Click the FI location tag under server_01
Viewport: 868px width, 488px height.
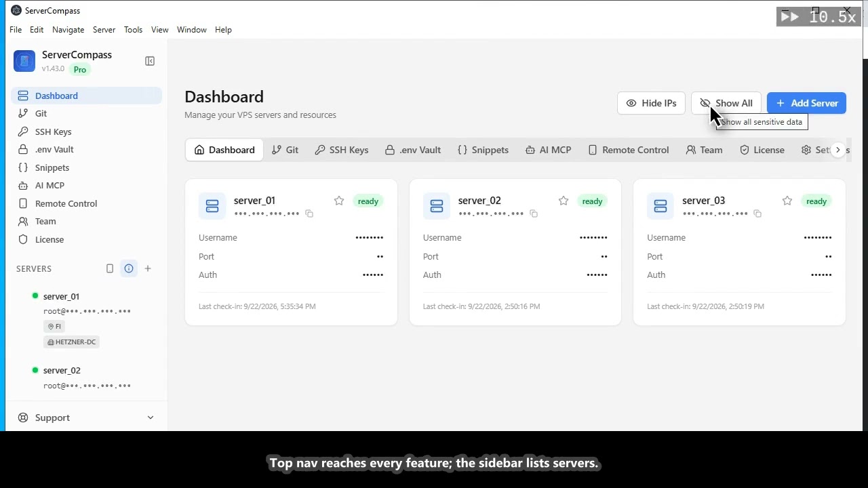pyautogui.click(x=54, y=326)
